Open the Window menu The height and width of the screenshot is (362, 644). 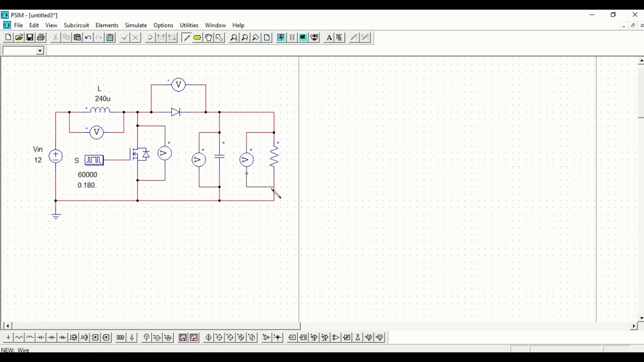coord(215,25)
